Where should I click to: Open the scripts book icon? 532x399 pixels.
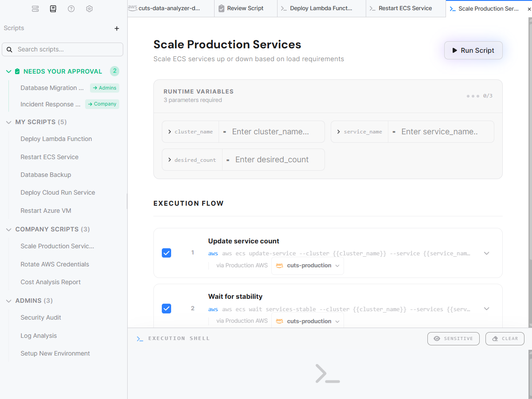click(53, 9)
